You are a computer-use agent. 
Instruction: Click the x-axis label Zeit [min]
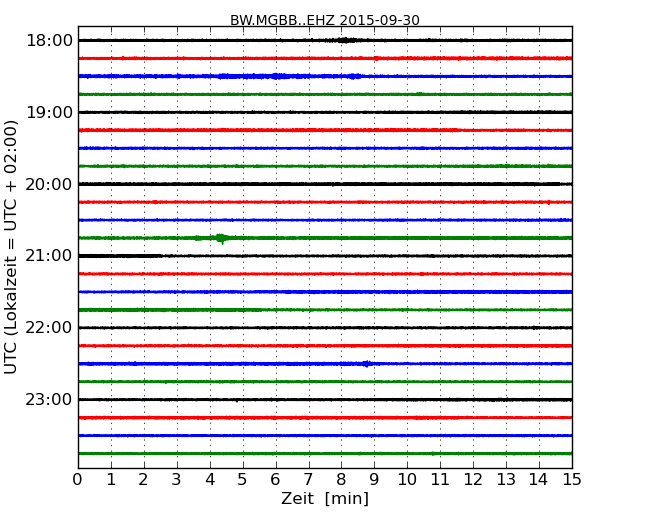pos(325,498)
